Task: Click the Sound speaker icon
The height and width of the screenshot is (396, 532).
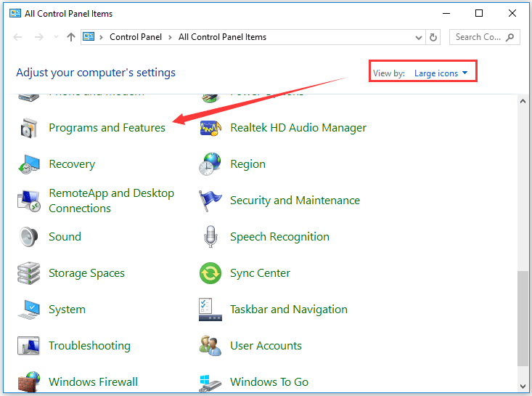Action: 28,237
